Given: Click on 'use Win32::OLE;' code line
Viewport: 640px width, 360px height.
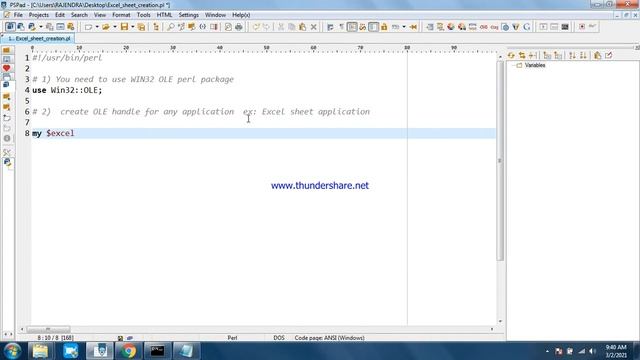Looking at the screenshot, I should pyautogui.click(x=67, y=90).
